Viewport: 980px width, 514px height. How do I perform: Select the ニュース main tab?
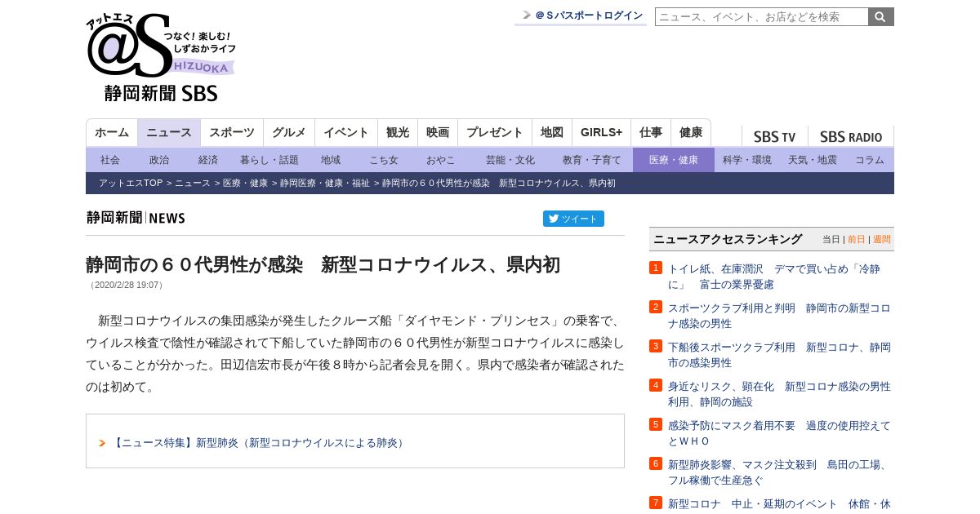[x=169, y=132]
